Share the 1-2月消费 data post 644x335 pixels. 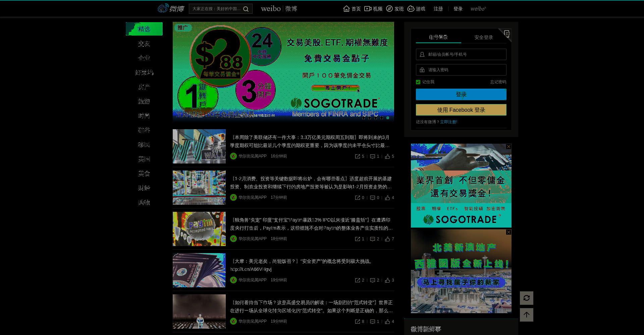point(358,198)
